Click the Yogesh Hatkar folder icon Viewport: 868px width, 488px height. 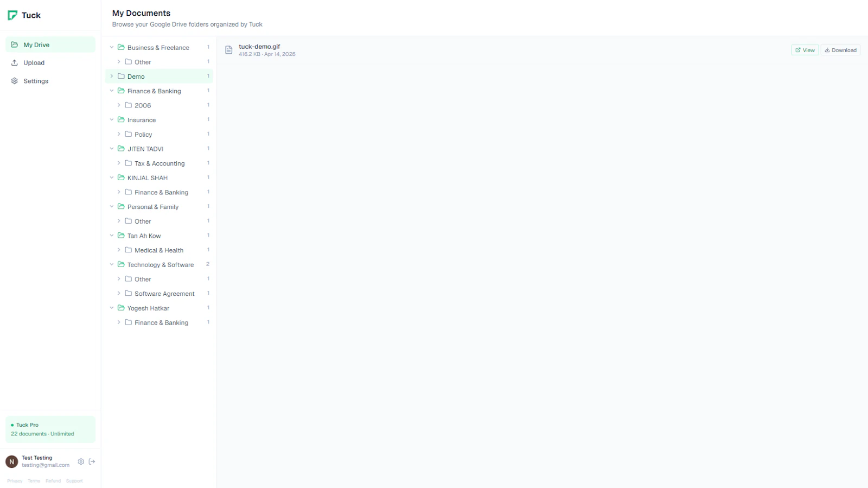[x=121, y=308]
